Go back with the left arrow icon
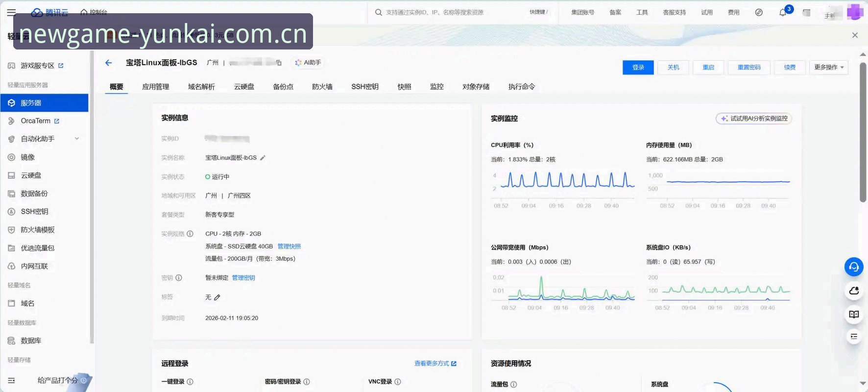868x392 pixels. (109, 63)
